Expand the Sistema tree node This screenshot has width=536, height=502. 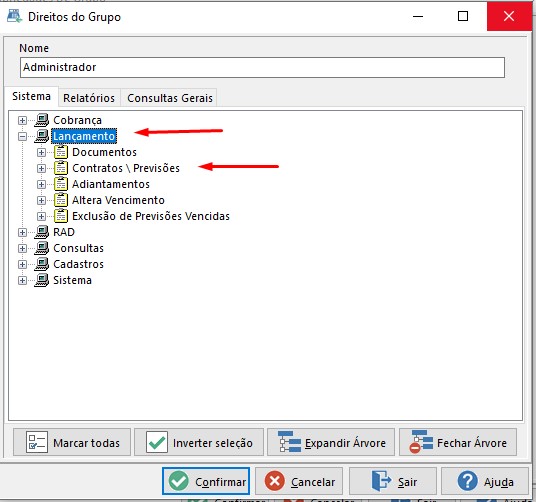[22, 281]
